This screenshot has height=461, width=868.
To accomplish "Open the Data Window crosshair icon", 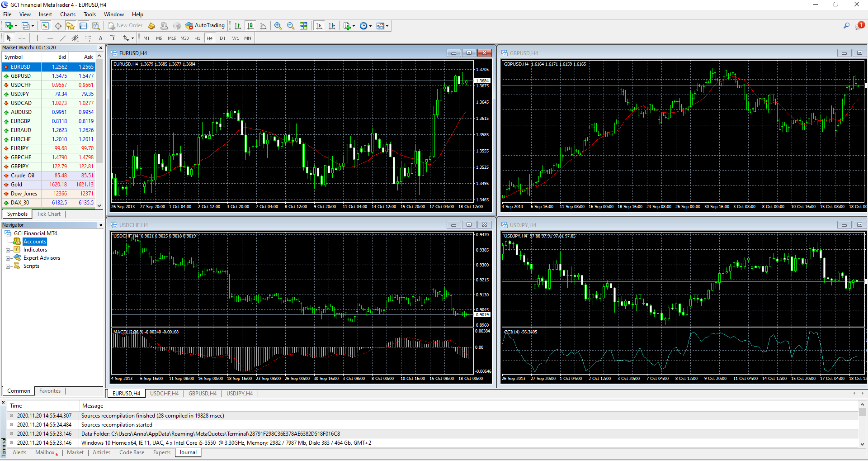I will point(58,26).
